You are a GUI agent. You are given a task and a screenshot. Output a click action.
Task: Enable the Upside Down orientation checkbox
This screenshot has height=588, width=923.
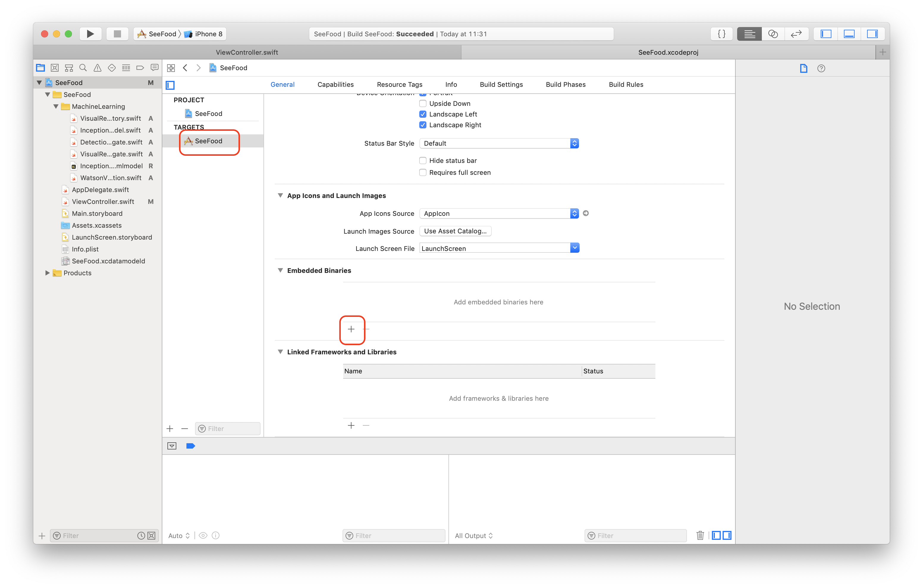pyautogui.click(x=423, y=103)
